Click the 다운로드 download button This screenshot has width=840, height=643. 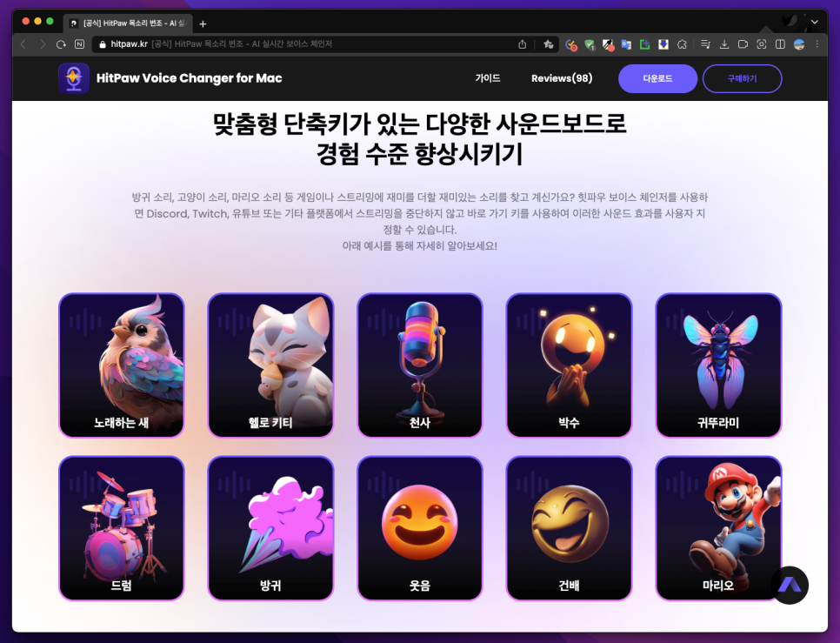tap(657, 79)
